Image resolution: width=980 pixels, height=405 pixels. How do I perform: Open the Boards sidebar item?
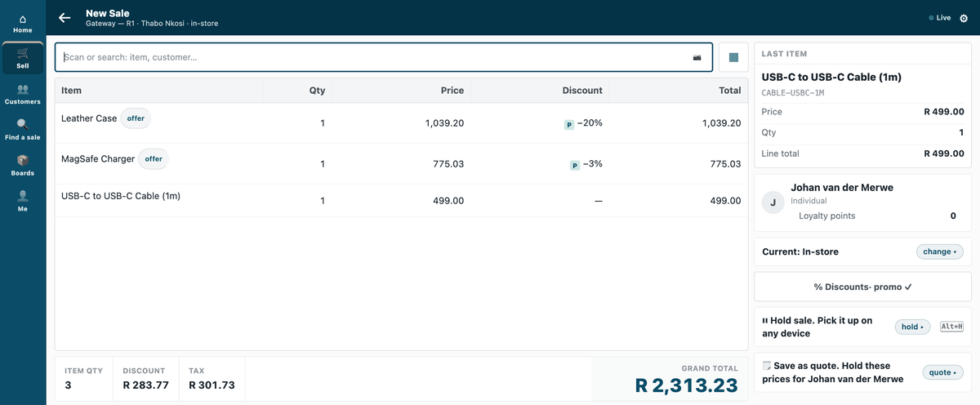coord(23,166)
